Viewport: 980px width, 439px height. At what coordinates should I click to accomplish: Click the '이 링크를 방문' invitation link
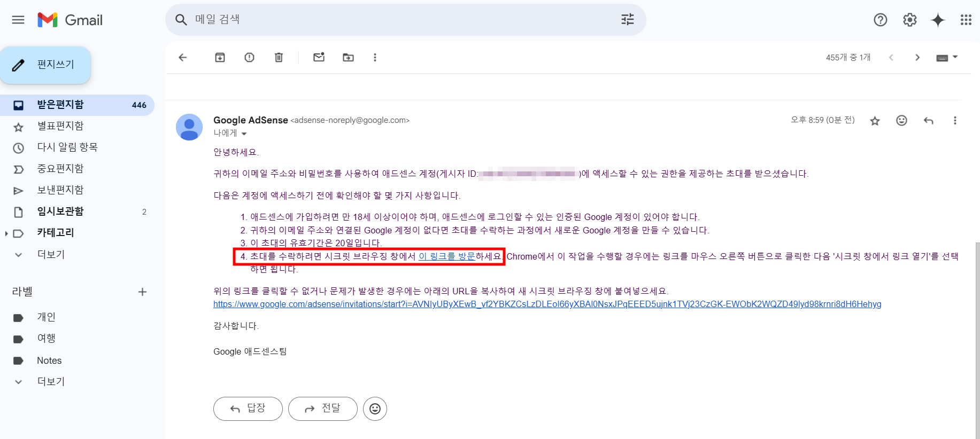[x=446, y=256]
